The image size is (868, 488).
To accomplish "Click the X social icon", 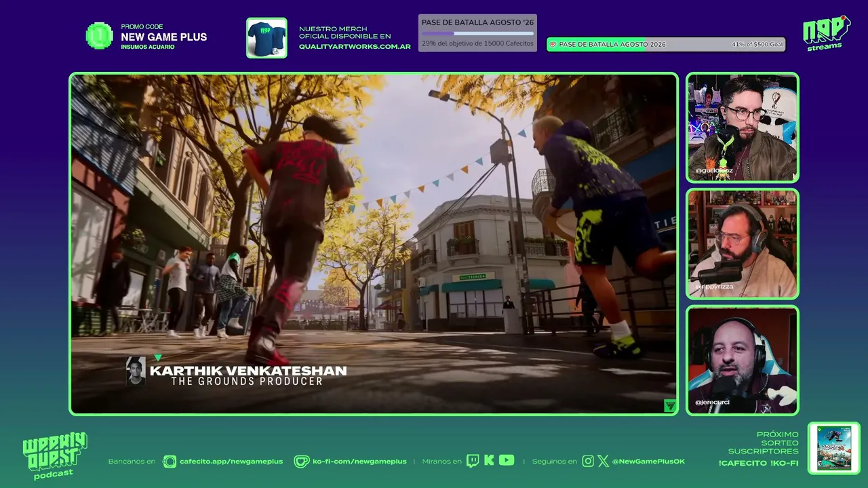I will [x=603, y=462].
